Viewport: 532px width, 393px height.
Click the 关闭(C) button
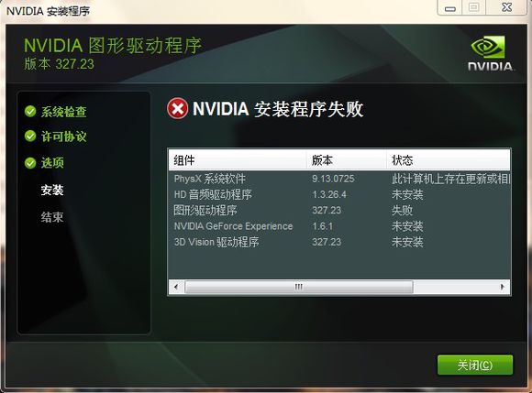tap(475, 365)
